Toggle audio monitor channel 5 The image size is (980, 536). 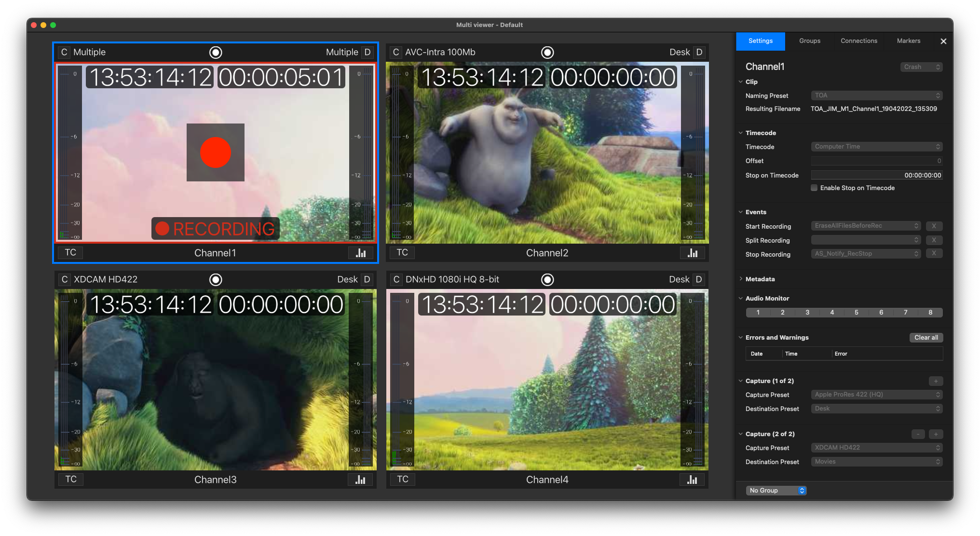point(857,312)
